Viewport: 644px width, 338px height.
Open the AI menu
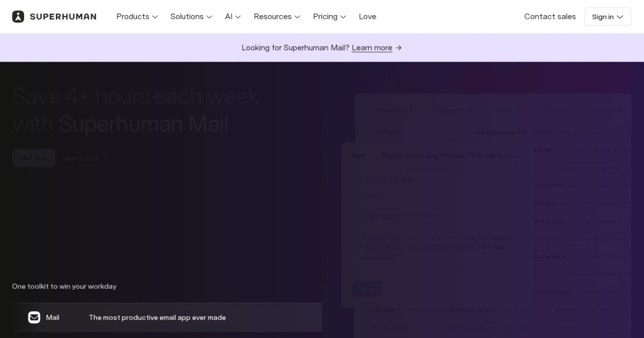tap(233, 17)
